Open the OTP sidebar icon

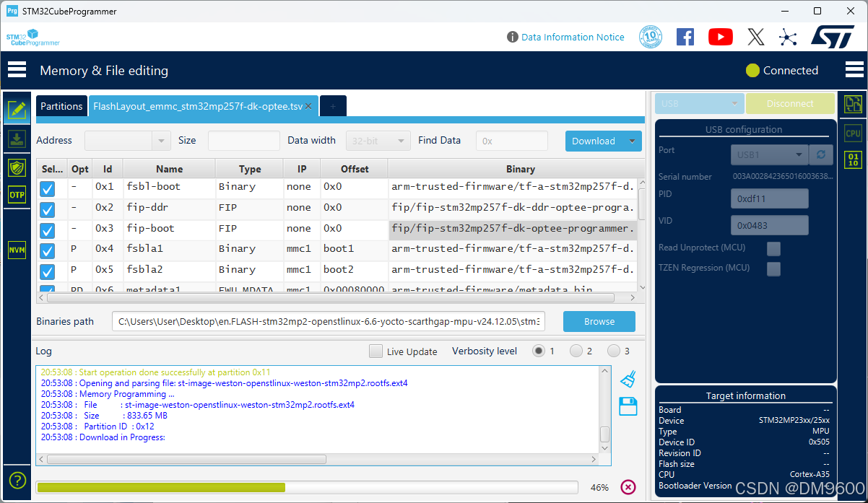point(17,195)
